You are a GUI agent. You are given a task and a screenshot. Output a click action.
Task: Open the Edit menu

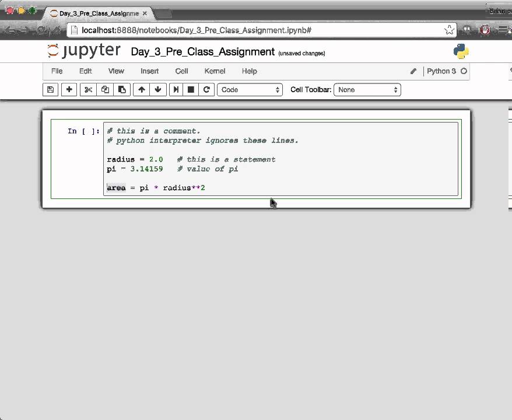pos(86,71)
